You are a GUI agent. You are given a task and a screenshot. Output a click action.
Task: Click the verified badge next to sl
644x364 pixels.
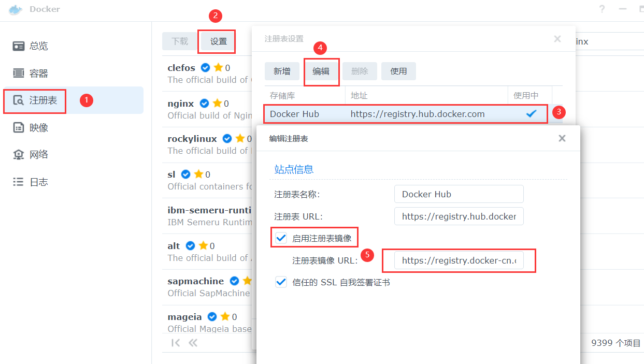coord(185,174)
